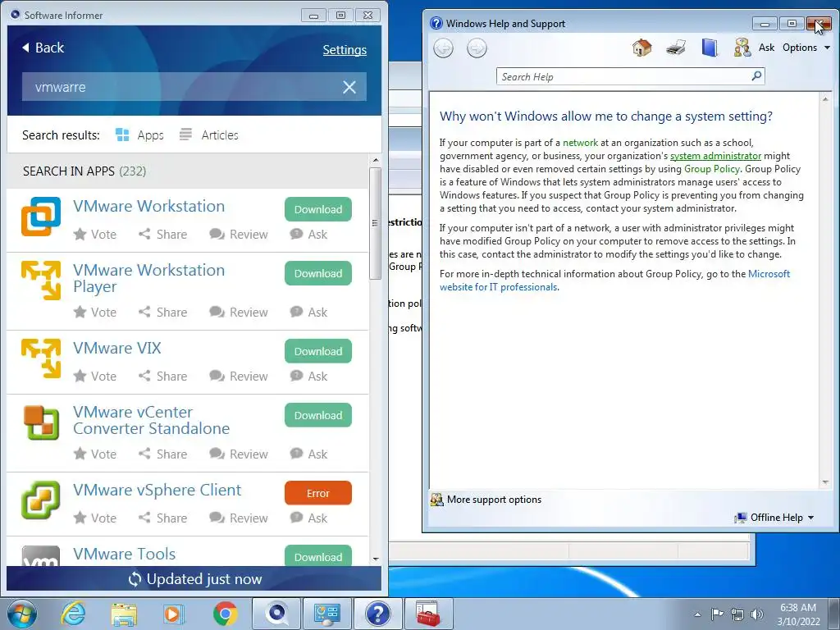Open VMware Workstation app icon

[41, 217]
